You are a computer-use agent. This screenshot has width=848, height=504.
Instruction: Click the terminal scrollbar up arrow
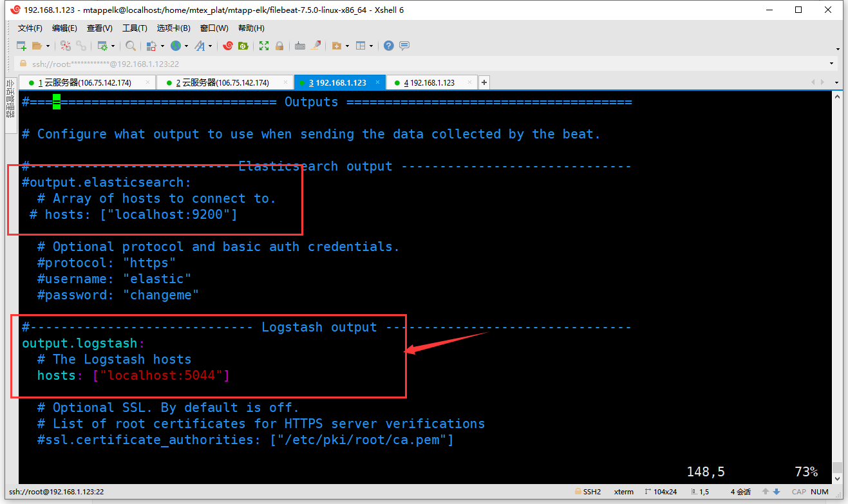pyautogui.click(x=837, y=96)
